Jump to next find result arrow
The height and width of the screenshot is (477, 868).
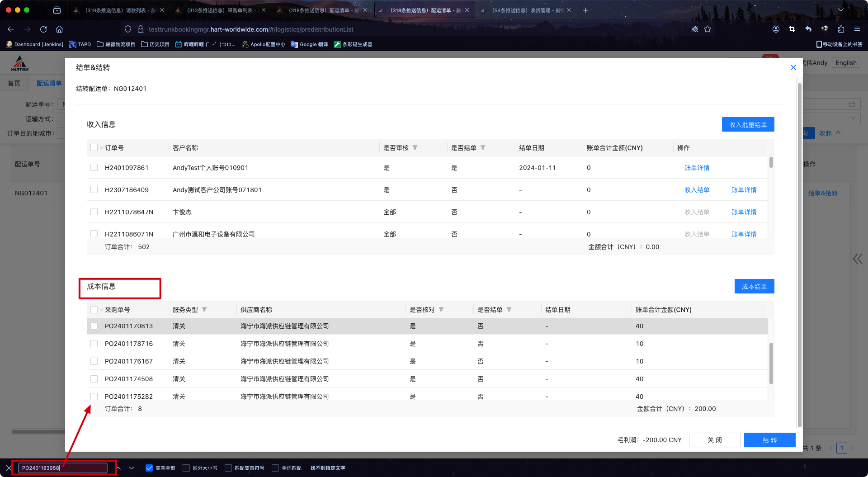tap(132, 468)
